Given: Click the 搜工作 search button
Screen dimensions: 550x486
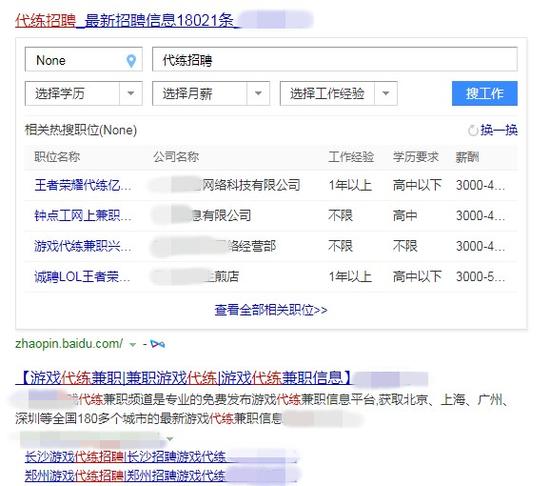Looking at the screenshot, I should [484, 93].
